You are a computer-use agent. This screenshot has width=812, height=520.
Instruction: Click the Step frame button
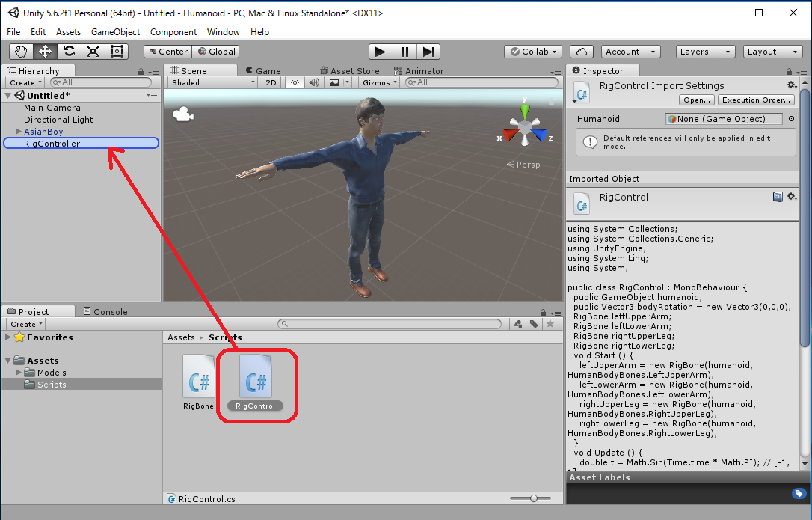tap(428, 52)
